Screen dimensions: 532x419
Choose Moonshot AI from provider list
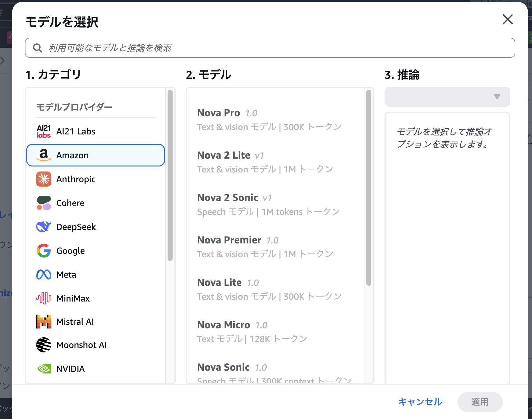(81, 345)
